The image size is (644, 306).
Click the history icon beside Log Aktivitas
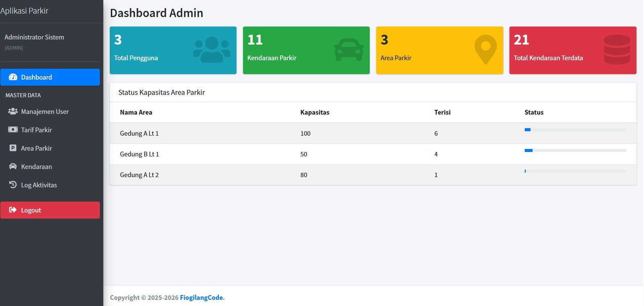pyautogui.click(x=13, y=185)
